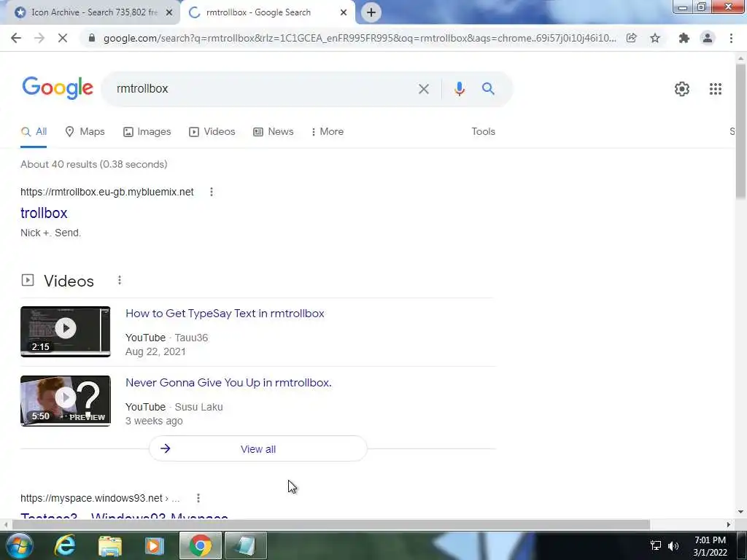Click the rmtrollbox search input field
Screen dimensions: 747x560
click(262, 89)
